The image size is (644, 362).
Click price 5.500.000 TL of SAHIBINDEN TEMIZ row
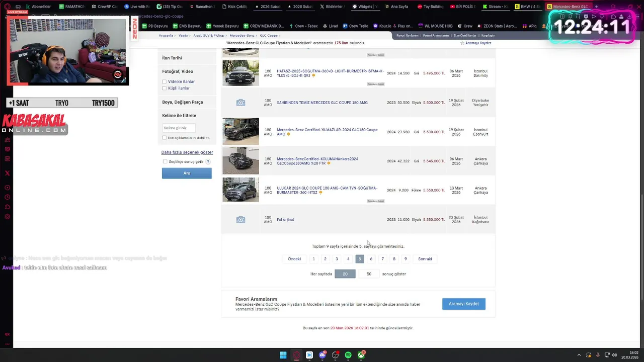click(434, 103)
